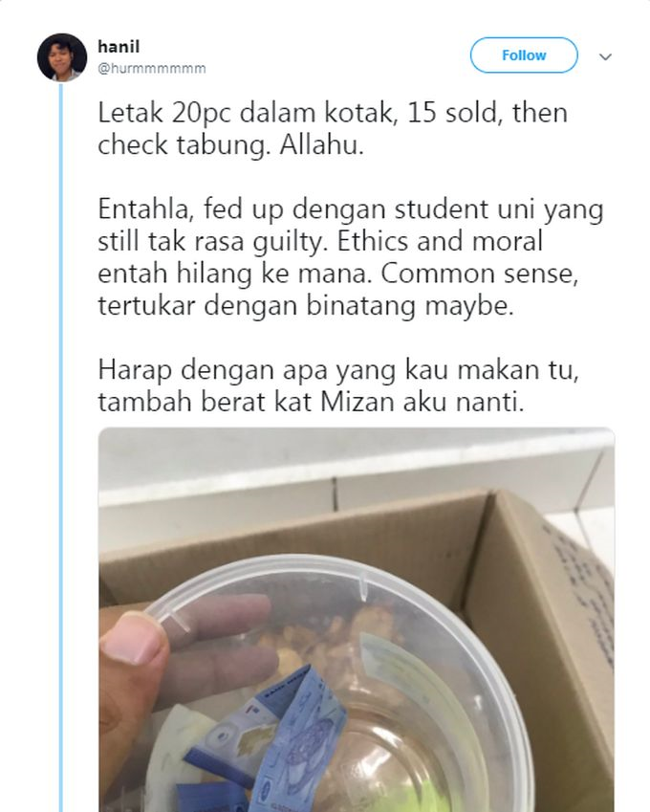650x812 pixels.
Task: Click the 'Letak 20pc dalam kotak' paragraph
Action: tap(333, 129)
